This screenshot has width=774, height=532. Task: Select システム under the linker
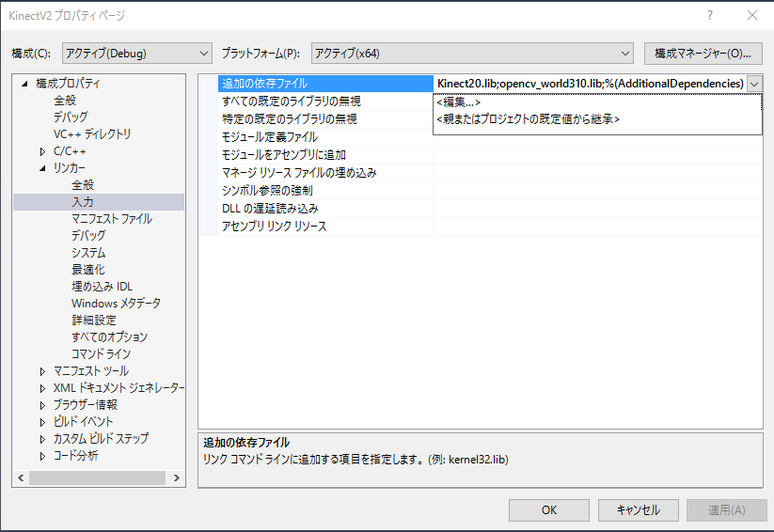(88, 253)
